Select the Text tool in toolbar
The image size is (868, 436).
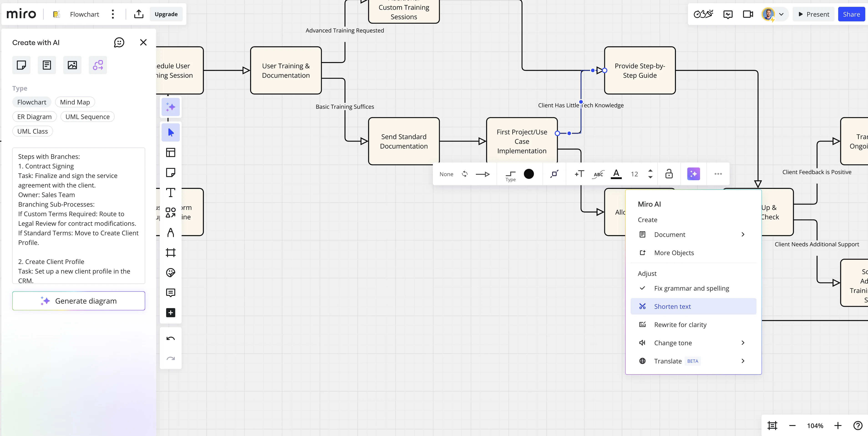tap(170, 193)
